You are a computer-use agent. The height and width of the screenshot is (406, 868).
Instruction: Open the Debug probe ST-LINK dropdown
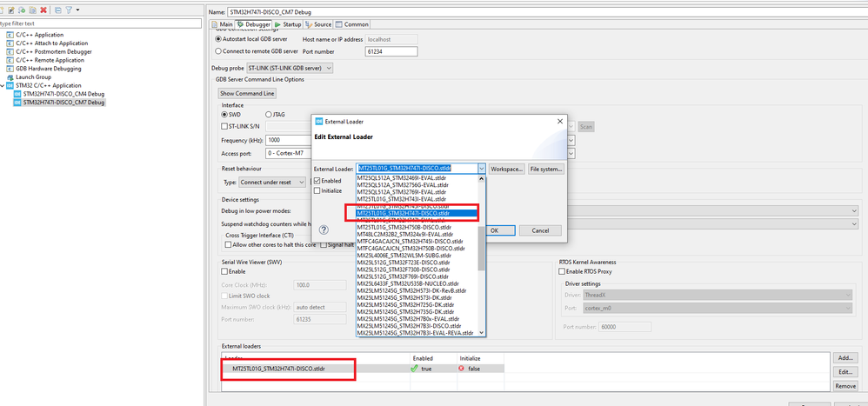pos(290,68)
